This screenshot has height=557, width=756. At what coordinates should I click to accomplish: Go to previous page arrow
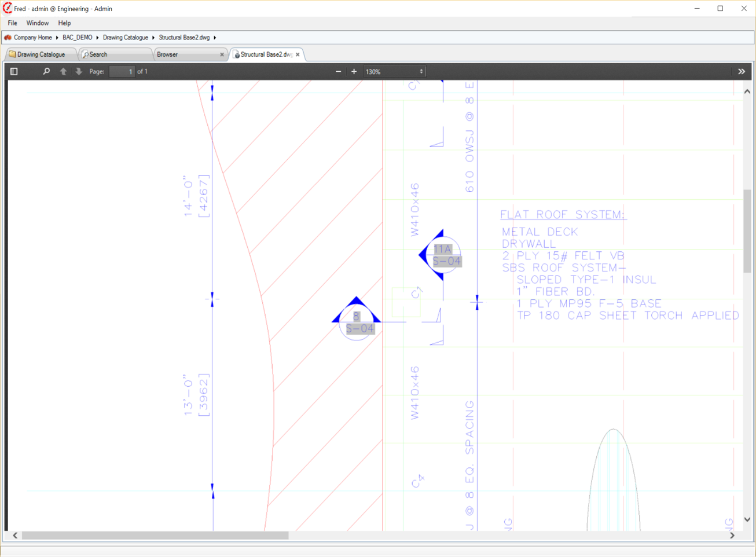[x=63, y=72]
